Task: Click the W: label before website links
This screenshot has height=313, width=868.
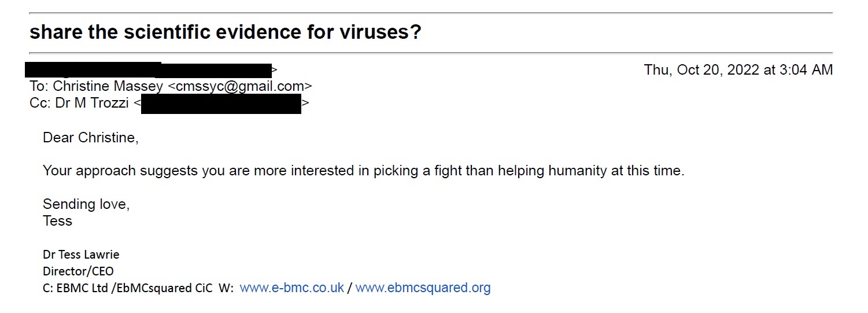Action: [x=226, y=288]
